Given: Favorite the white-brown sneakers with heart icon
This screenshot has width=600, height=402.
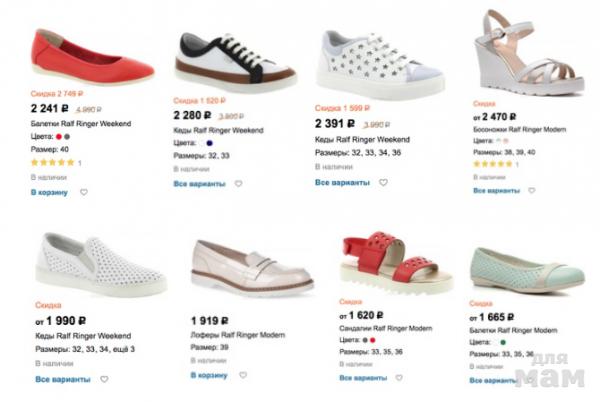Looking at the screenshot, I should click(239, 184).
